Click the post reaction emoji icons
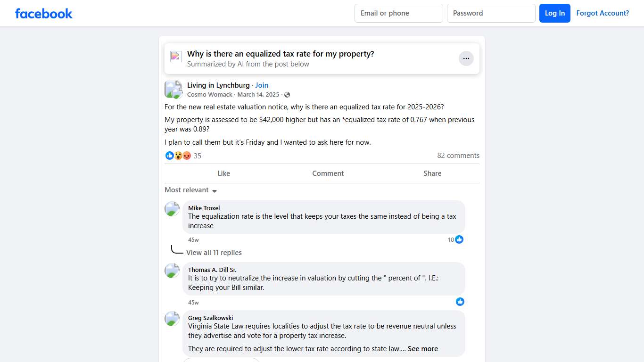 (x=178, y=156)
